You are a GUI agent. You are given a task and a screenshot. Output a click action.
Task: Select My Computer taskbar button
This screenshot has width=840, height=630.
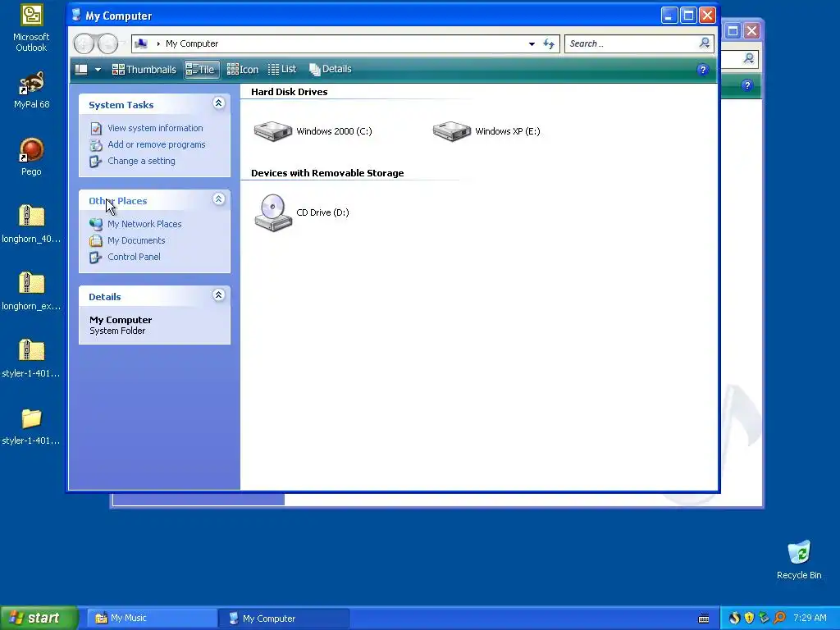[284, 619]
